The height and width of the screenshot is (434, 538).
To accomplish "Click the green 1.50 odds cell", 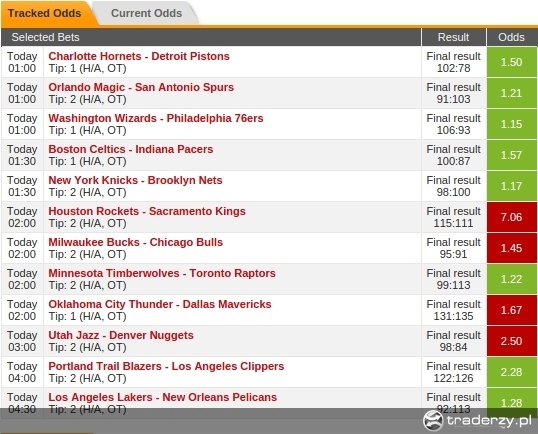I will pyautogui.click(x=512, y=62).
